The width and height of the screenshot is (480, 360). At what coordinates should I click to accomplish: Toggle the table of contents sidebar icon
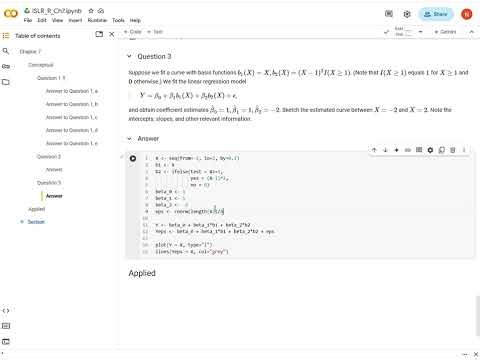[x=6, y=36]
